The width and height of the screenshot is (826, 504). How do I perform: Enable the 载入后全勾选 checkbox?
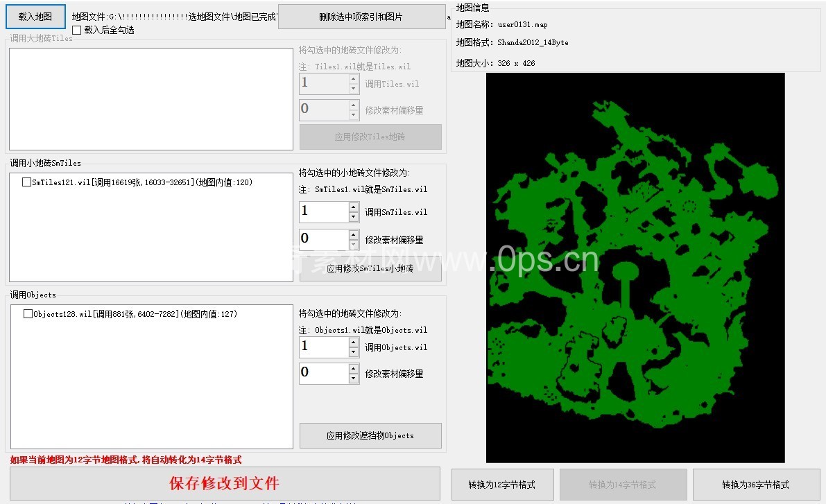point(77,30)
